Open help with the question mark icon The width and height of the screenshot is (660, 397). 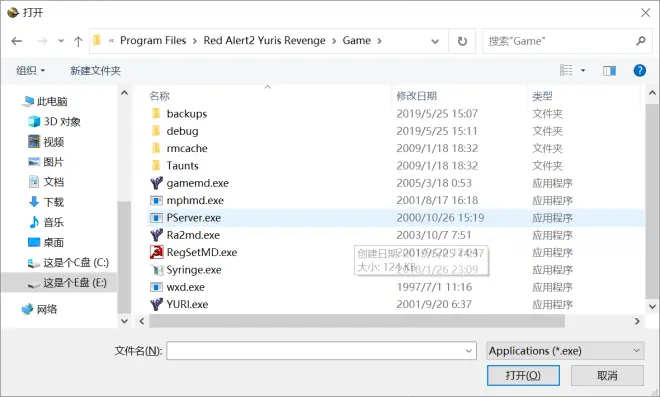click(x=639, y=70)
